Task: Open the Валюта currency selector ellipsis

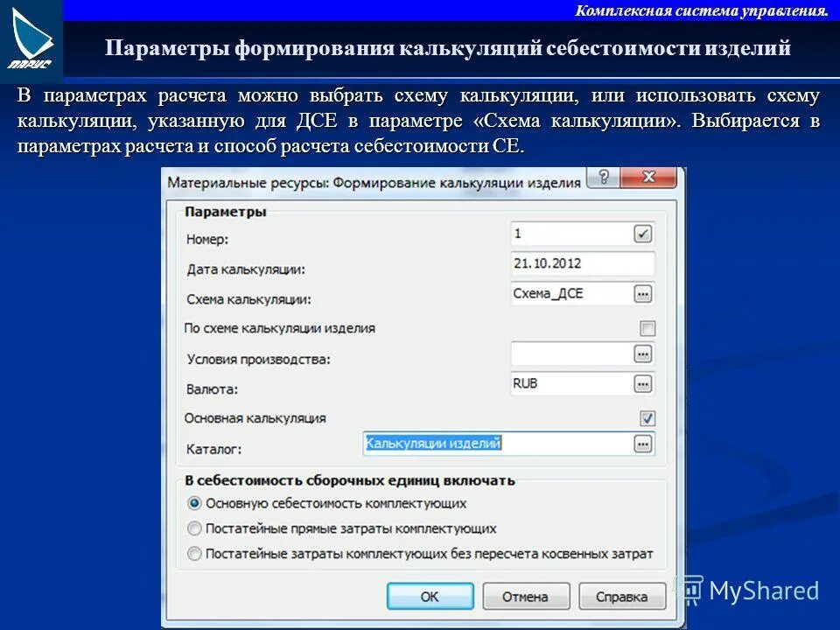Action: (x=644, y=383)
